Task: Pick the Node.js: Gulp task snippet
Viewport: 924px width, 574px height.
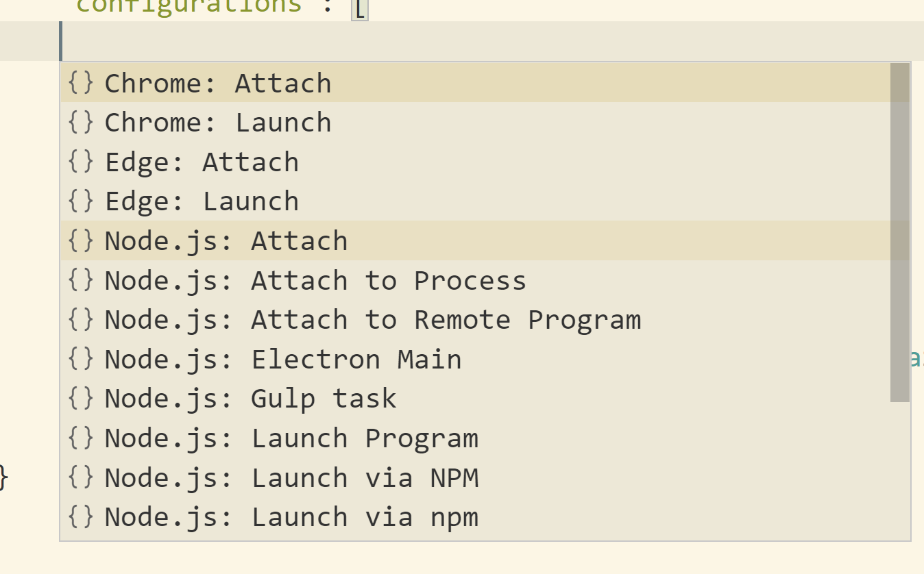Action: coord(250,398)
